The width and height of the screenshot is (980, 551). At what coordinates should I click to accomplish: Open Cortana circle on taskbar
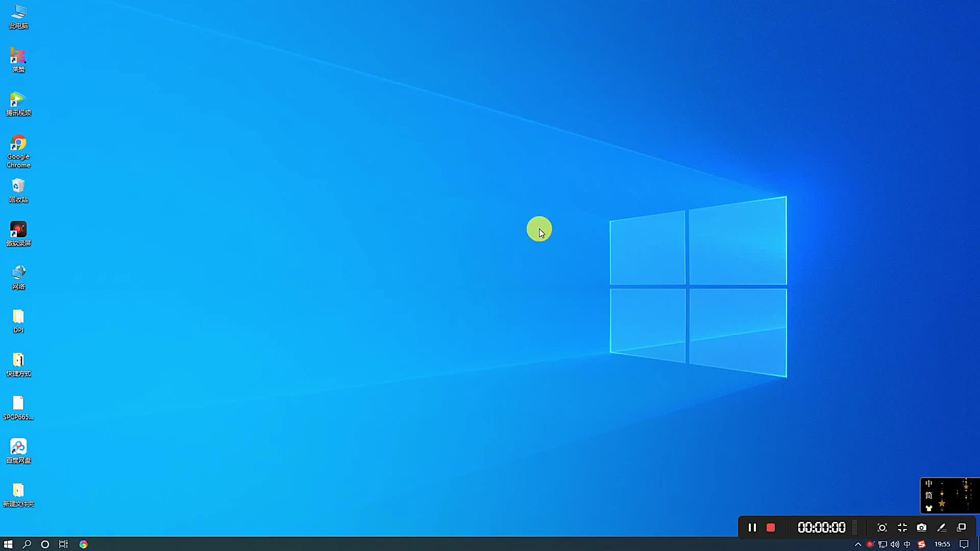coord(45,544)
